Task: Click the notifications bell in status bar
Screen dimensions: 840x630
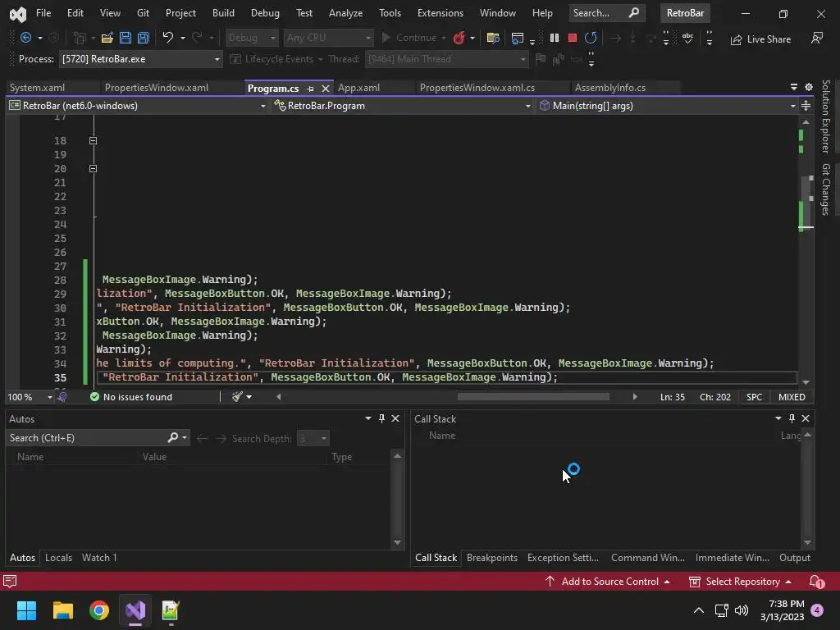Action: click(x=816, y=582)
